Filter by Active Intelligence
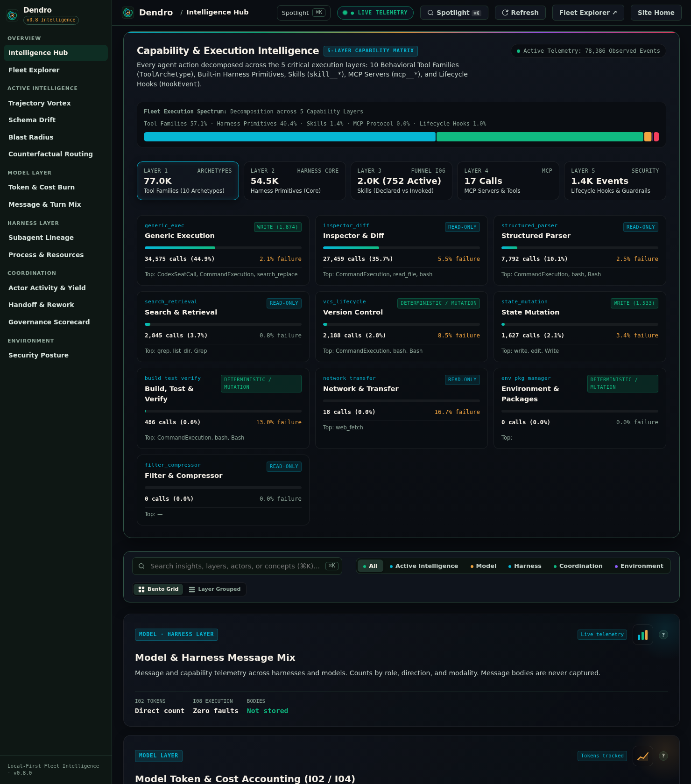 [424, 566]
